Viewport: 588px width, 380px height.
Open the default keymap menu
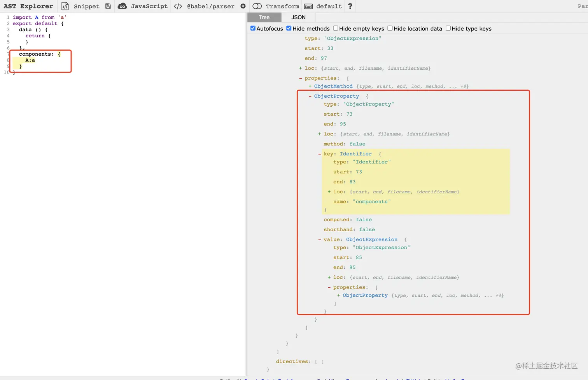(329, 6)
